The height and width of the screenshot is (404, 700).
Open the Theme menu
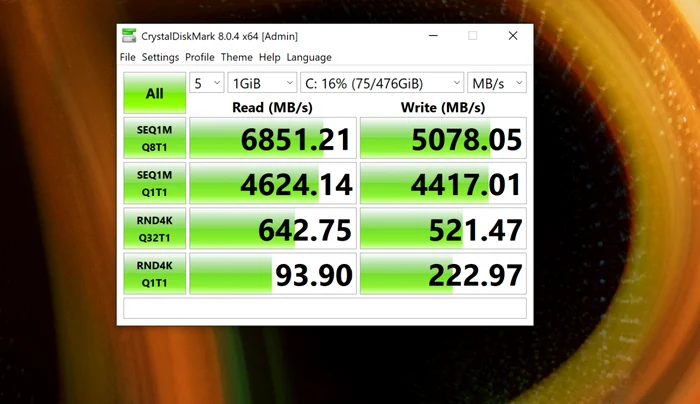coord(236,57)
